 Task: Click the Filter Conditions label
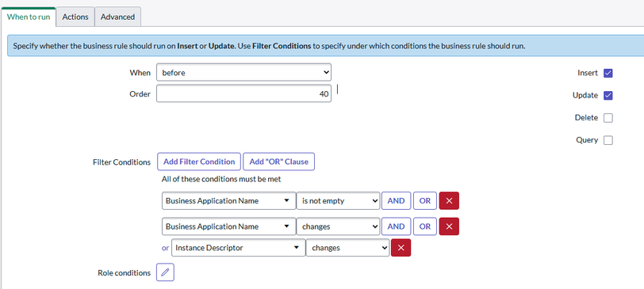coord(122,162)
